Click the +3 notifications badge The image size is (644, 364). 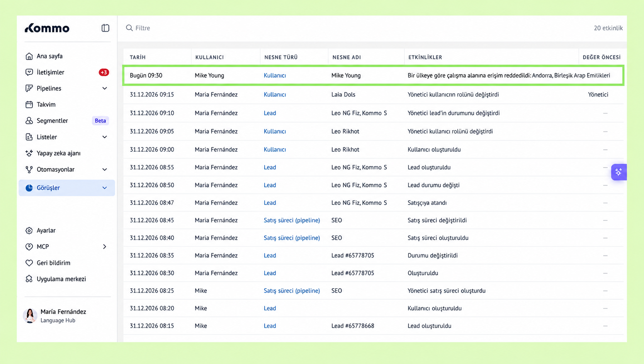(x=104, y=72)
